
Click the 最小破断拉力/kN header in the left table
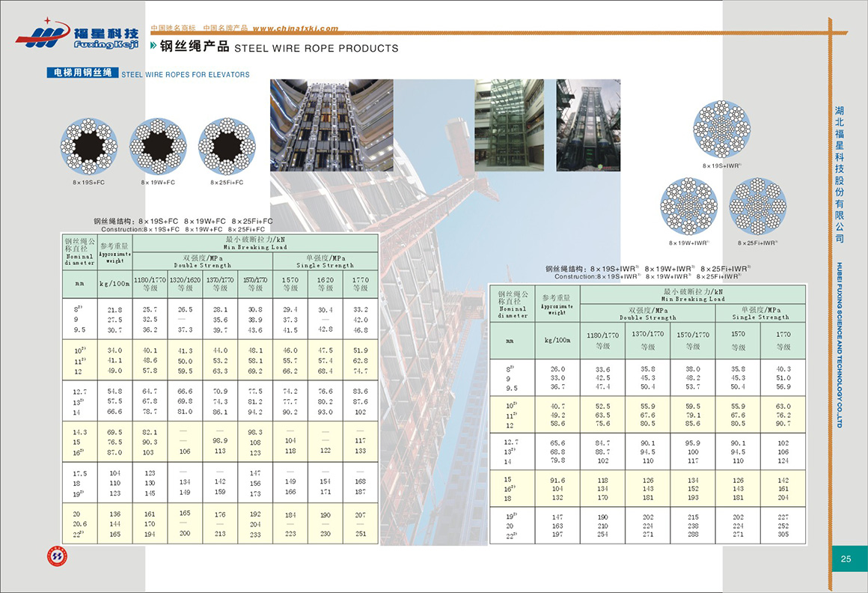[255, 242]
